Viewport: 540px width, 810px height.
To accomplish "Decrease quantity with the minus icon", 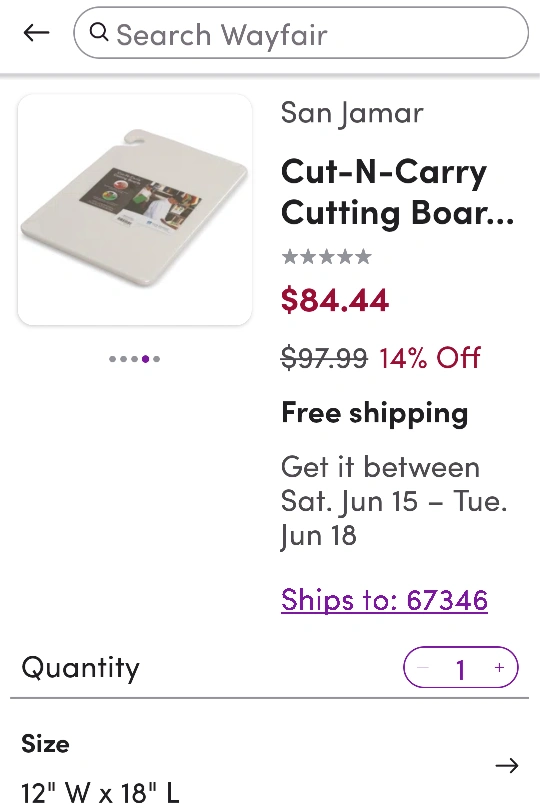I will pyautogui.click(x=423, y=667).
